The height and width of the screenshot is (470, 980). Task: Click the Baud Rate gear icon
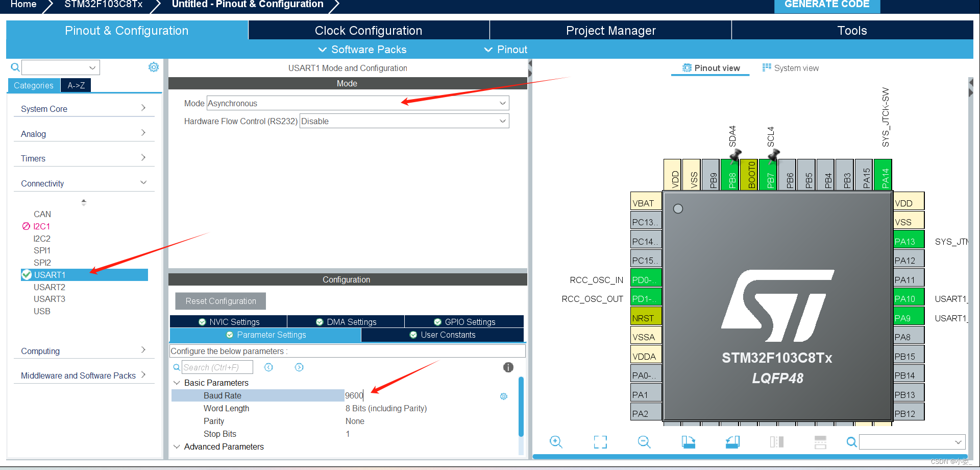pyautogui.click(x=504, y=396)
